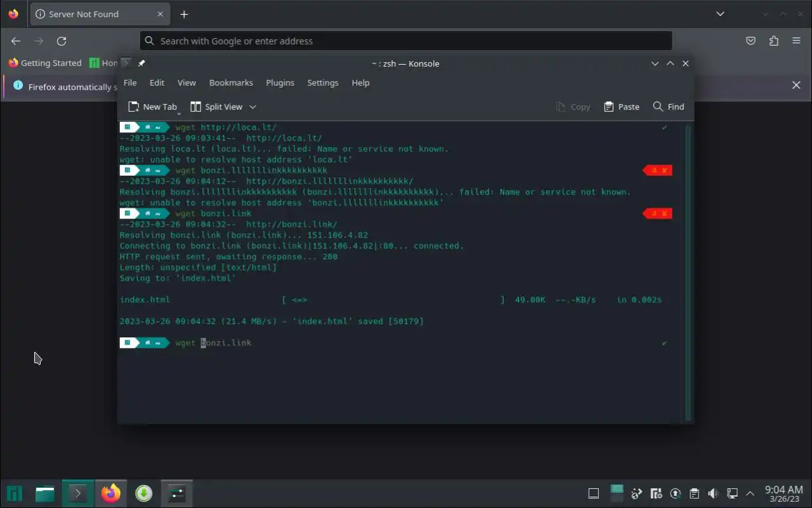The image size is (812, 508).
Task: Click the Konsole terminal icon in taskbar
Action: click(78, 493)
